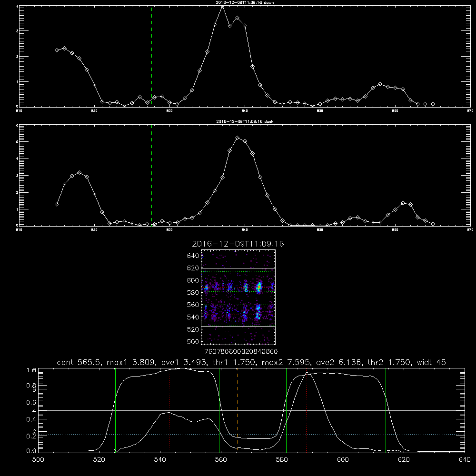Click the timestamp title above the spectrogram image
This screenshot has width=476, height=476.
(238, 244)
